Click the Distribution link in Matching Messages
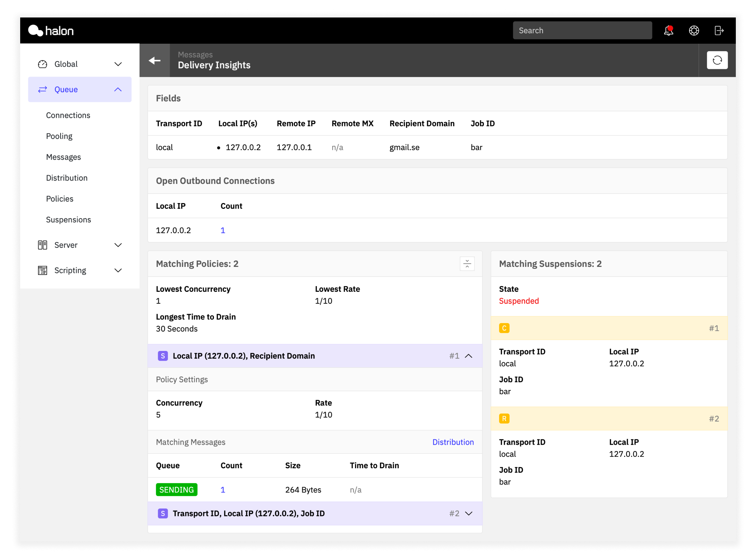 point(453,442)
